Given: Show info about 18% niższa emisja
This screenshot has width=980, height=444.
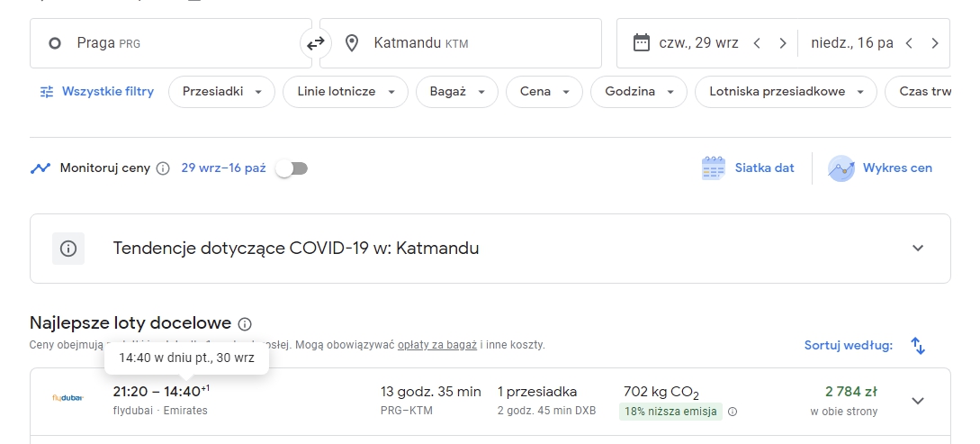Looking at the screenshot, I should click(x=733, y=412).
